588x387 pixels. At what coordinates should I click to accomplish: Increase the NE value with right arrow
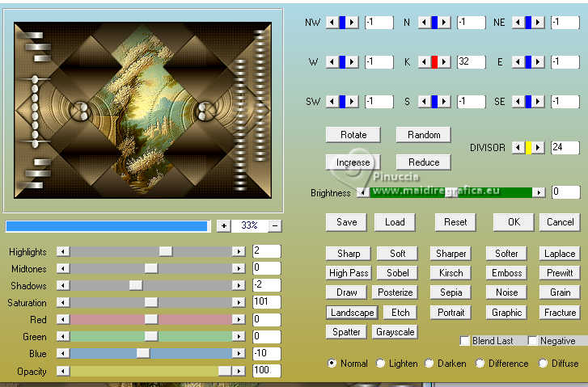click(538, 23)
